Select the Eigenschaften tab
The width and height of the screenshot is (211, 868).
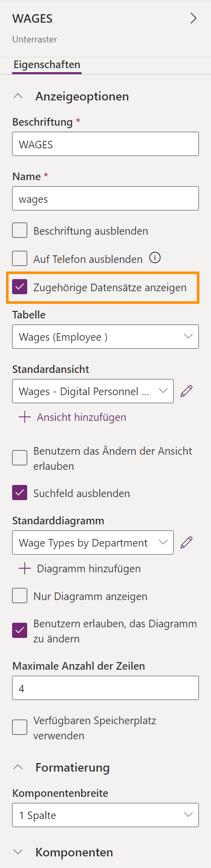pyautogui.click(x=47, y=65)
